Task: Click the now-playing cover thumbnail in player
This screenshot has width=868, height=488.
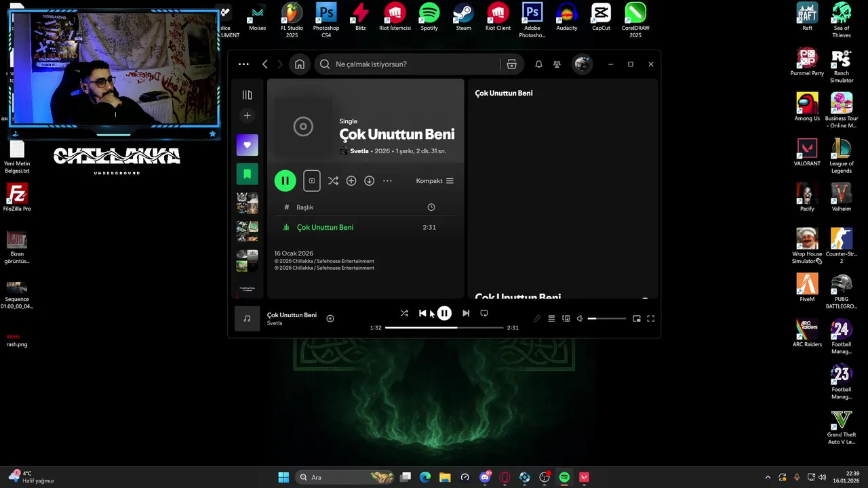Action: [x=247, y=319]
